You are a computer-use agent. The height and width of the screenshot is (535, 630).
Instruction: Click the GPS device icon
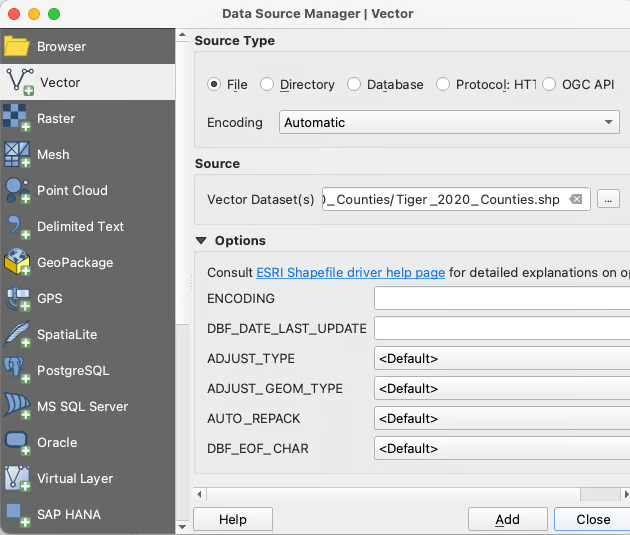pos(17,298)
